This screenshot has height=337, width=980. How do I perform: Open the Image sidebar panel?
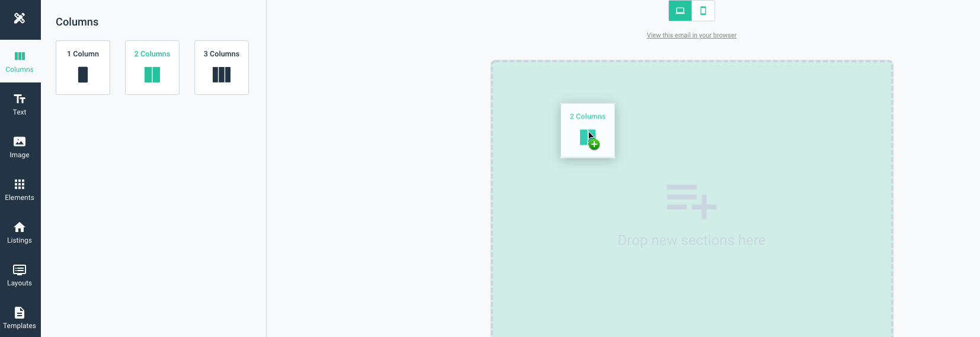coord(20,147)
